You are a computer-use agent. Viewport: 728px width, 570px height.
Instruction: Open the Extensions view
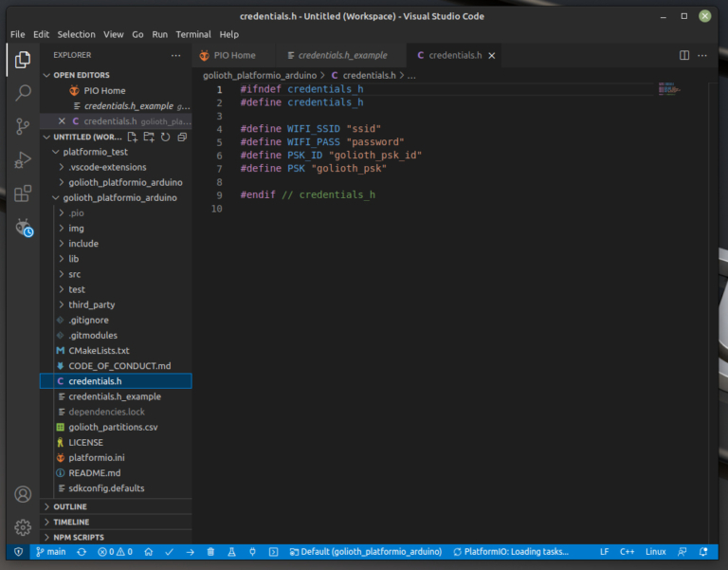pos(23,193)
